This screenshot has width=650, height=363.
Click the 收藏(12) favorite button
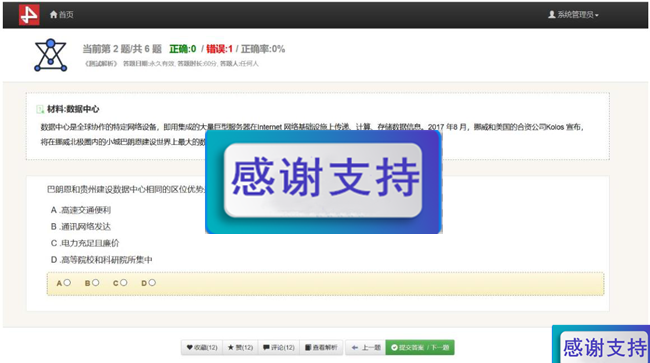coord(202,347)
